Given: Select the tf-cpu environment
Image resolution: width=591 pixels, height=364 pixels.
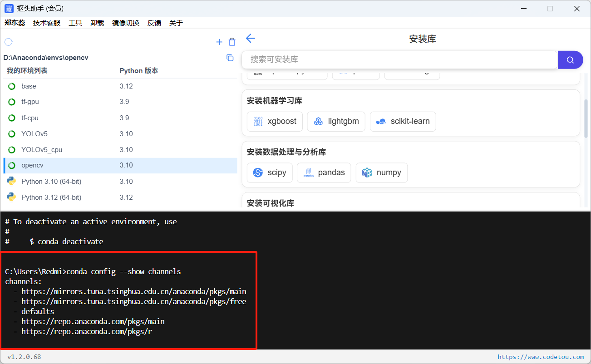Looking at the screenshot, I should [120, 118].
